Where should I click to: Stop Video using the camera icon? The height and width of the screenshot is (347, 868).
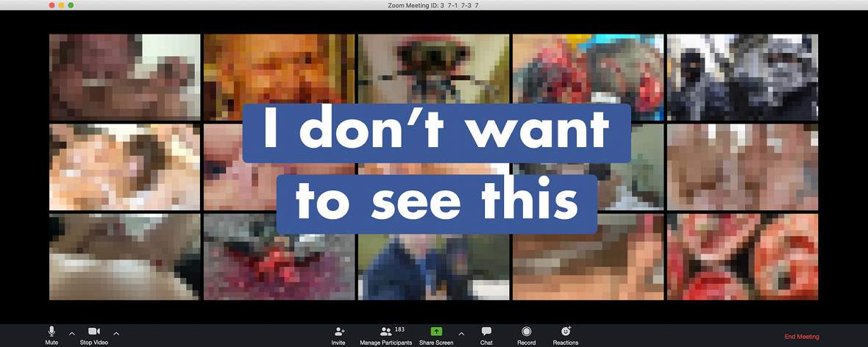click(x=94, y=332)
